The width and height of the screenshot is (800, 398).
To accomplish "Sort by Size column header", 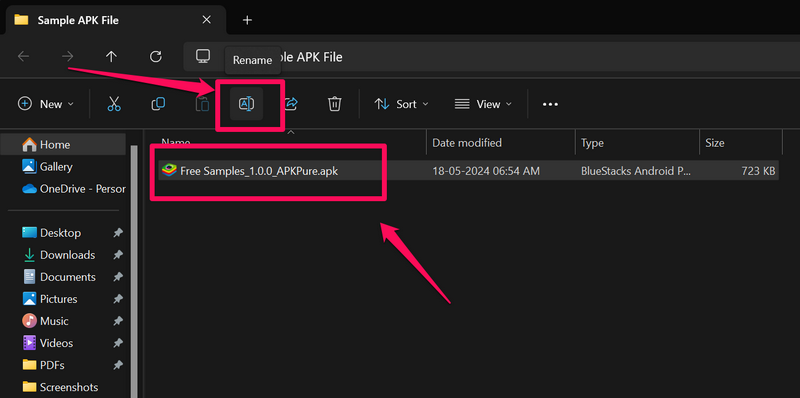I will [x=741, y=143].
